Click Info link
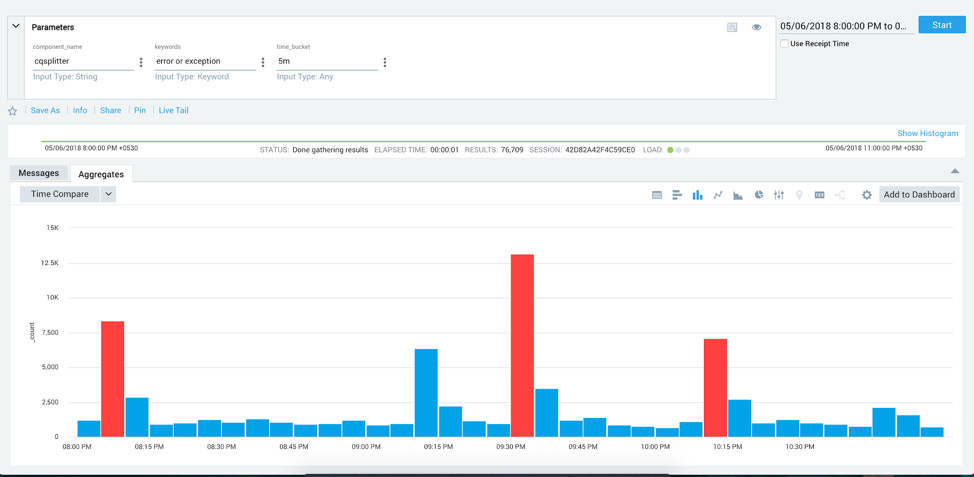 point(80,111)
